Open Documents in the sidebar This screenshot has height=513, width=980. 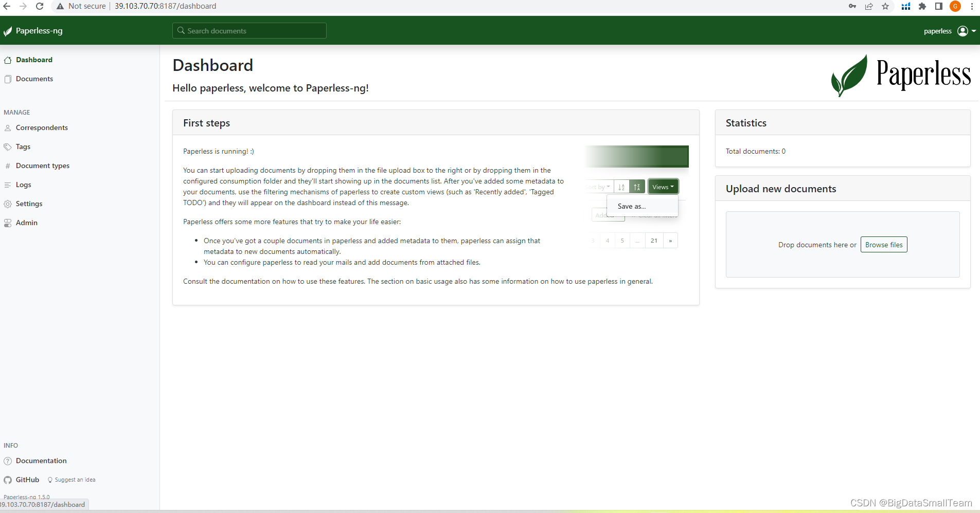(x=34, y=79)
